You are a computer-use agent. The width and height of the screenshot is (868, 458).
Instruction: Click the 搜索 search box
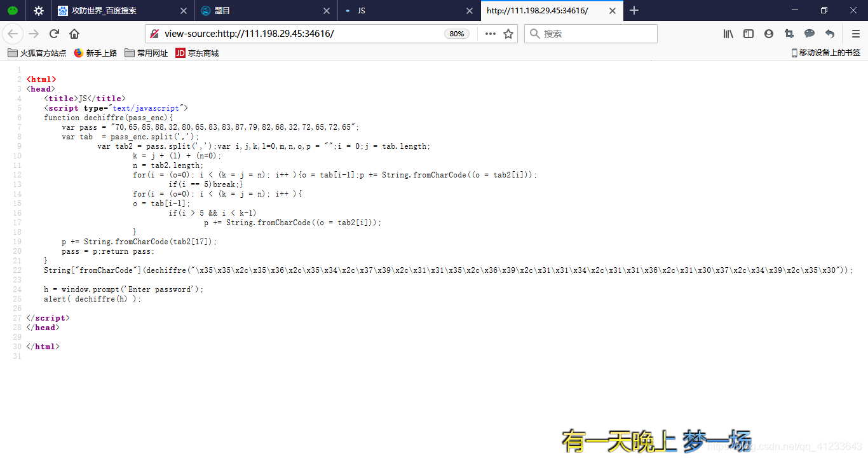tap(591, 34)
